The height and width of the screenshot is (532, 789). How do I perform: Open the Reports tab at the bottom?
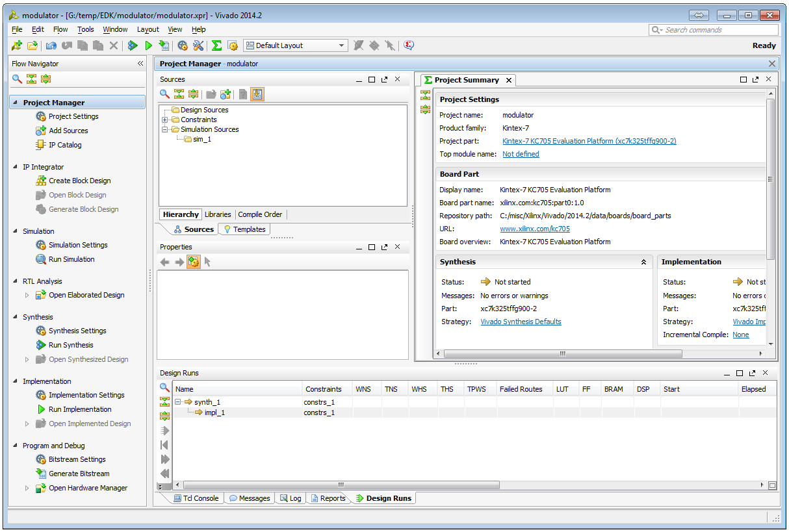[x=328, y=498]
